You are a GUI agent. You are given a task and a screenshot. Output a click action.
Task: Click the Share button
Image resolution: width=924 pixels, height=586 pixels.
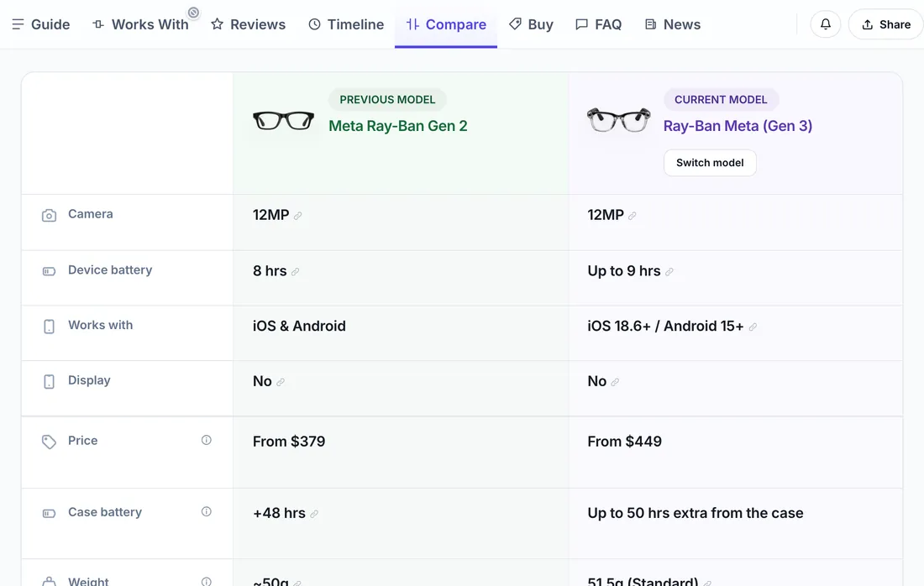(x=885, y=24)
